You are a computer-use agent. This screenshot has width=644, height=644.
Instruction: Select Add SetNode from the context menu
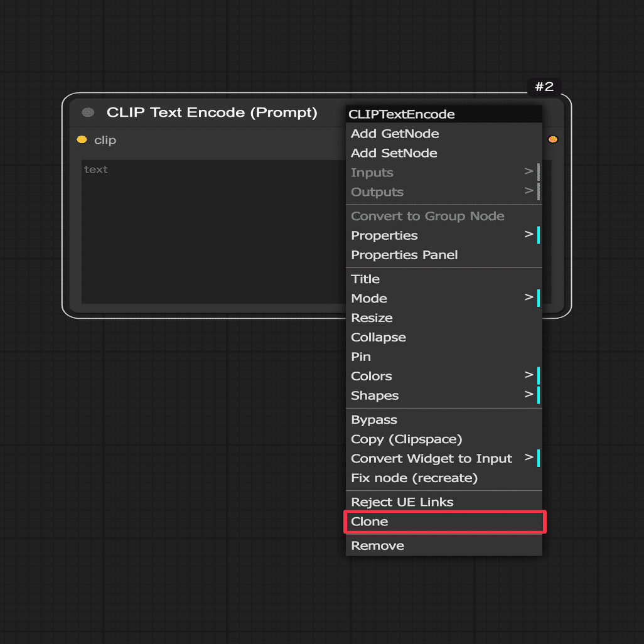click(444, 153)
